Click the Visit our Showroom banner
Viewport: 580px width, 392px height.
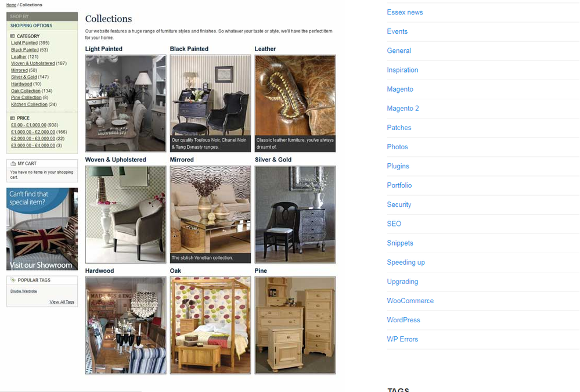click(42, 229)
